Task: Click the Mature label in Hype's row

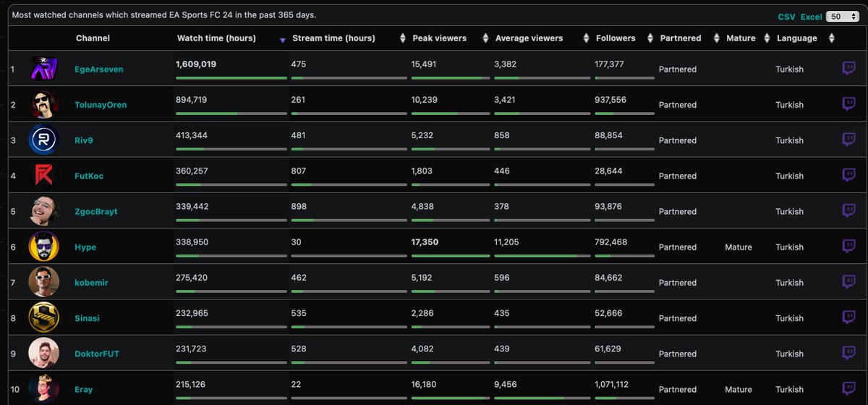Action: coord(739,247)
